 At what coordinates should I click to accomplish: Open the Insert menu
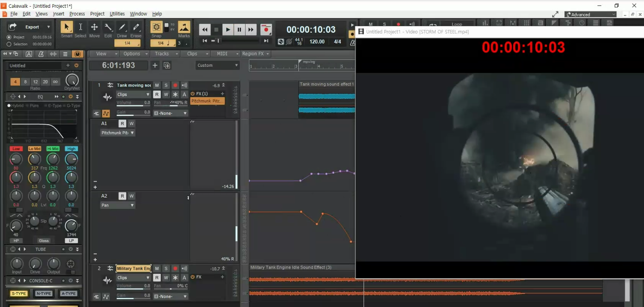coord(59,14)
